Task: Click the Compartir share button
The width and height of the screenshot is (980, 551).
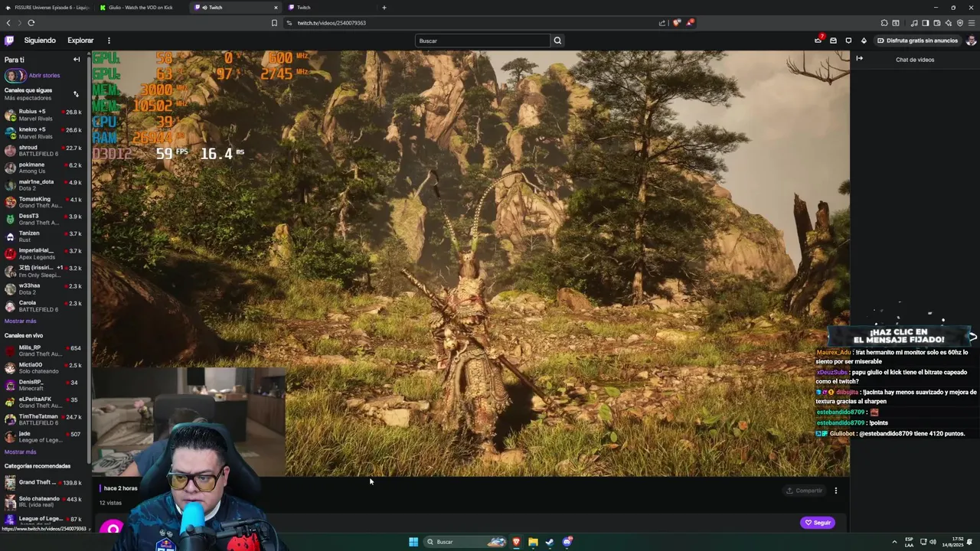Action: 804,491
